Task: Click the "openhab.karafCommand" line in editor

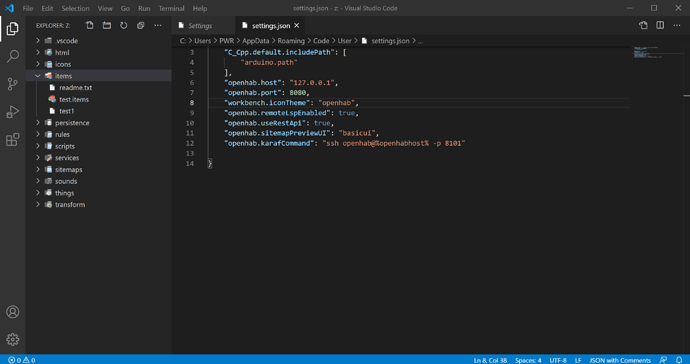Action: coord(345,143)
